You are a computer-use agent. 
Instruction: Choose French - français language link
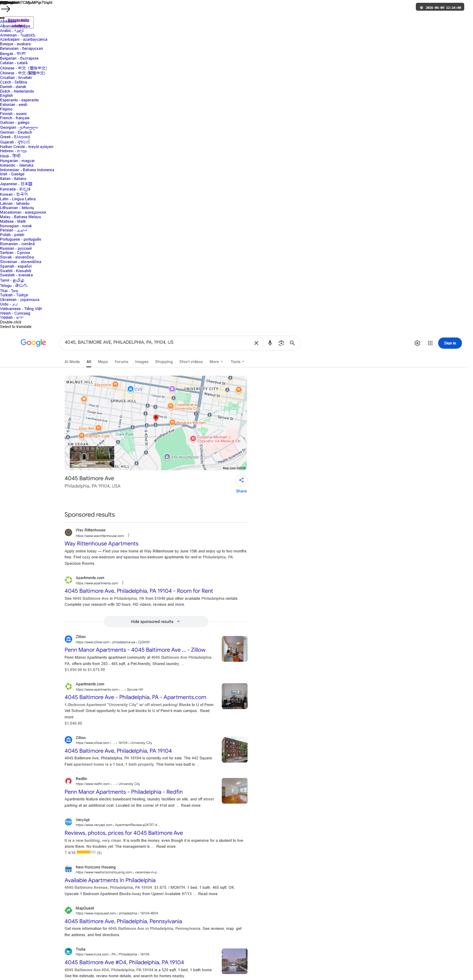(x=15, y=118)
